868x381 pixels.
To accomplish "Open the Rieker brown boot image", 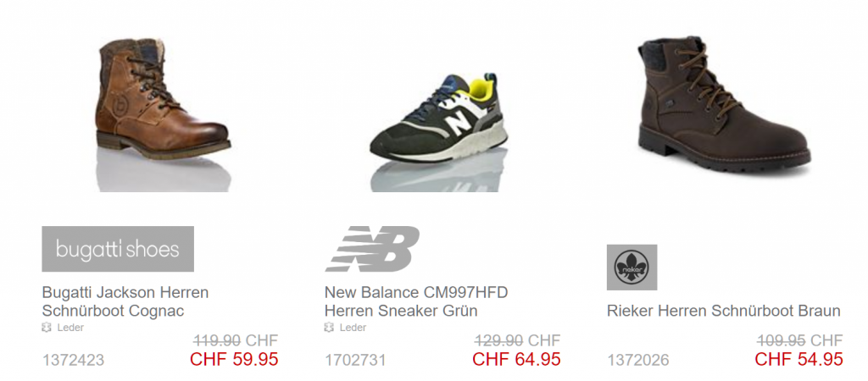I will pos(724,108).
